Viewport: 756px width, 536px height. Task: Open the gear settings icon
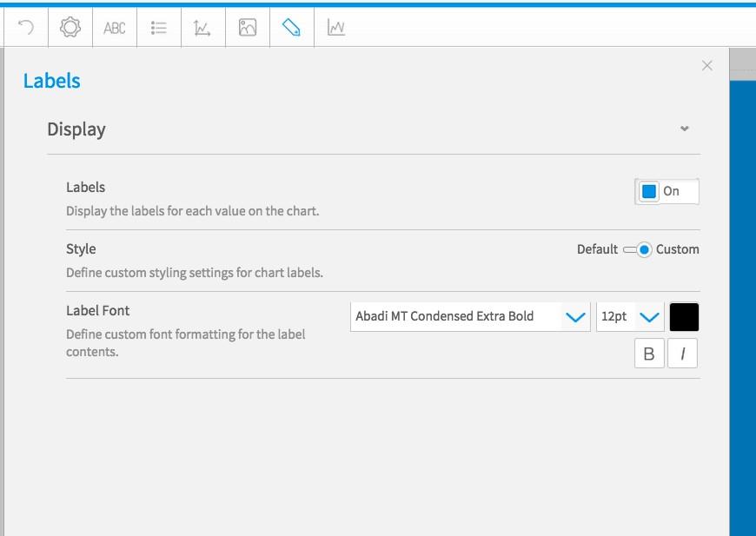tap(70, 28)
